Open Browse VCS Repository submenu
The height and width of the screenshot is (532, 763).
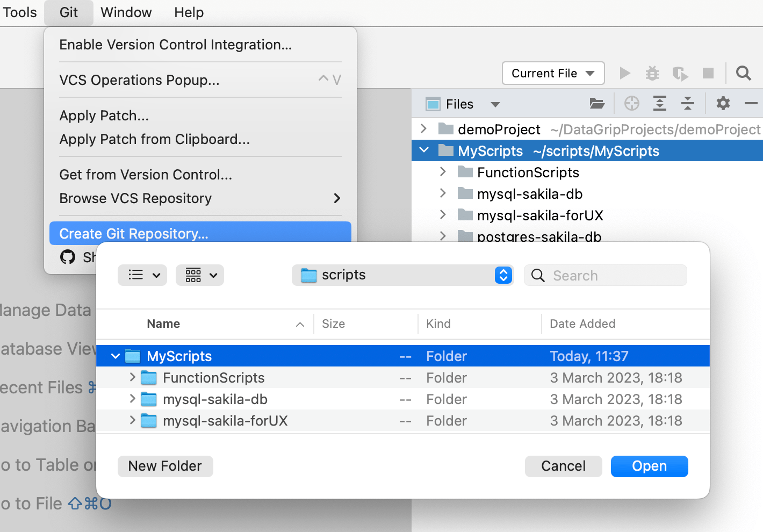click(200, 198)
